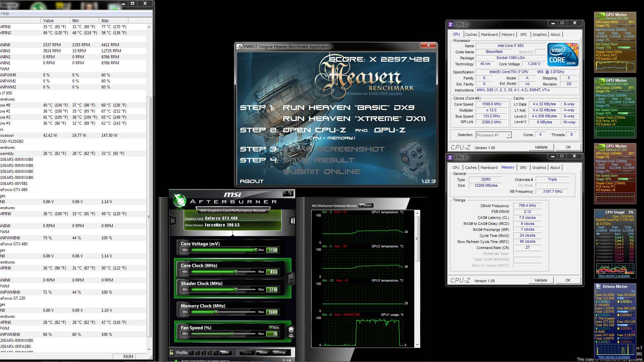Open the SPD tab in lower CPU-Z window
This screenshot has height=362, width=644.
click(523, 168)
